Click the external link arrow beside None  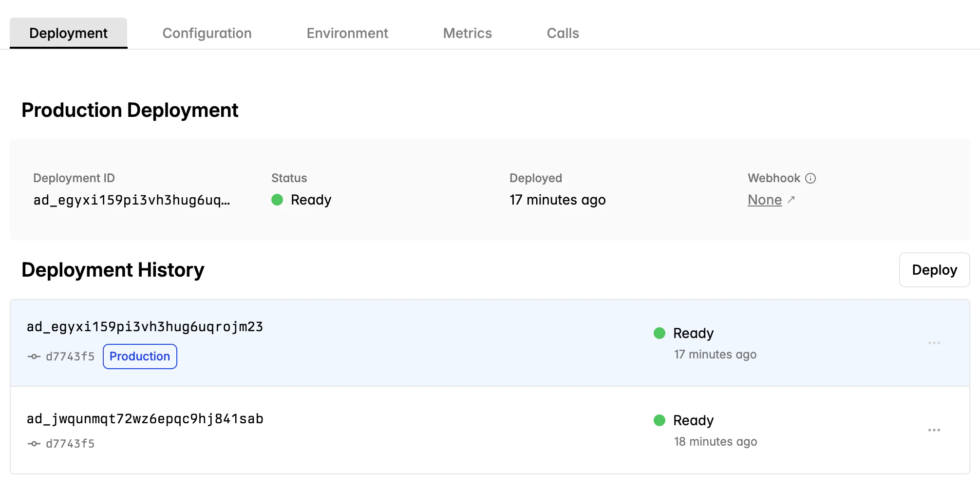(x=792, y=200)
